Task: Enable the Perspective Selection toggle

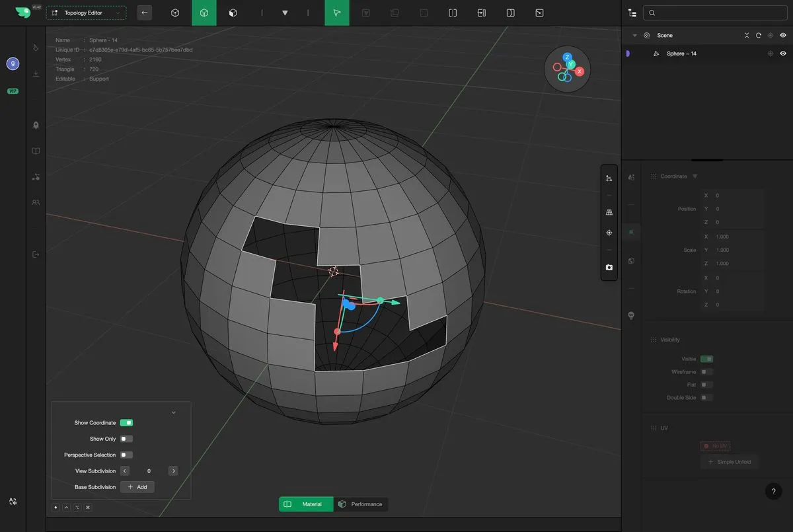Action: point(126,455)
